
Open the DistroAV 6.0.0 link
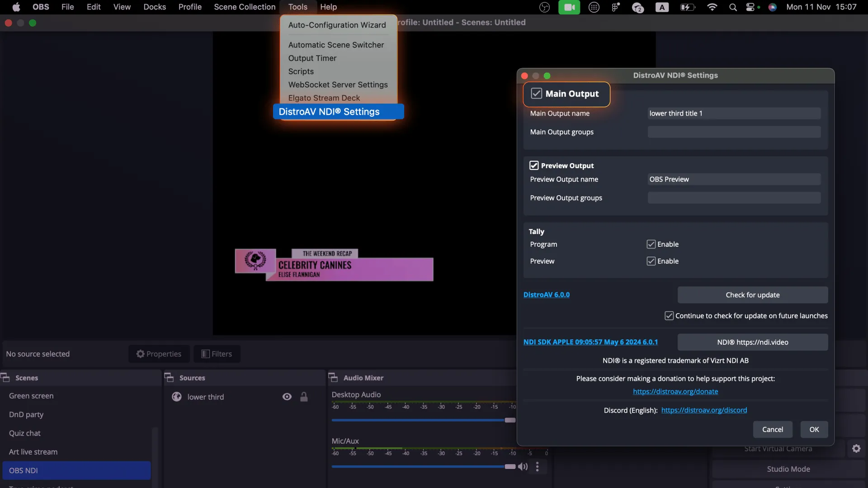[546, 295]
